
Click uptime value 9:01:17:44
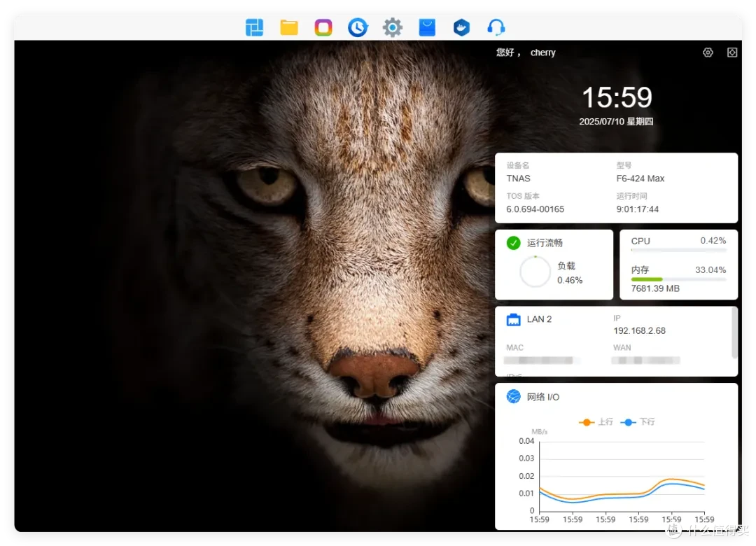pyautogui.click(x=638, y=209)
